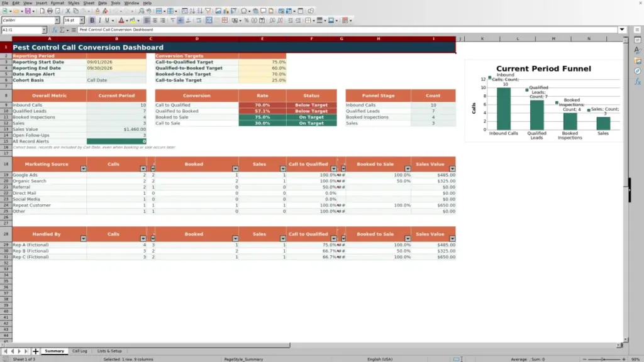Click the zoom slider in status bar
The width and height of the screenshot is (644, 362).
click(x=604, y=359)
